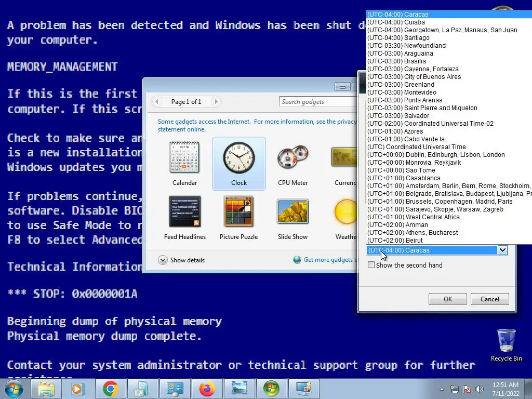This screenshot has width=532, height=399.
Task: Choose Cabo Verde Is. time zone
Action: tap(449, 139)
